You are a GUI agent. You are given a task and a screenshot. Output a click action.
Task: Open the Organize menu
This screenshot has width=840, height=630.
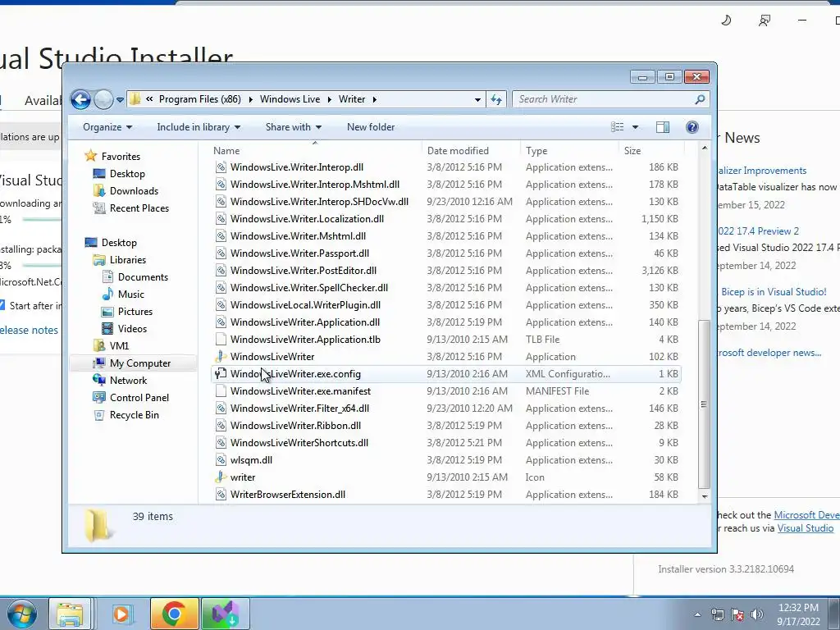(x=107, y=127)
